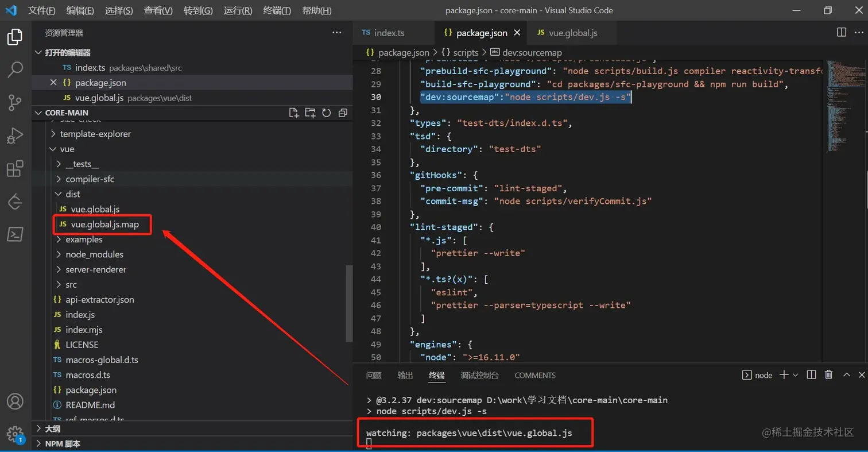Viewport: 868px width, 452px height.
Task: Expand the template-explorer folder
Action: [x=192, y=134]
